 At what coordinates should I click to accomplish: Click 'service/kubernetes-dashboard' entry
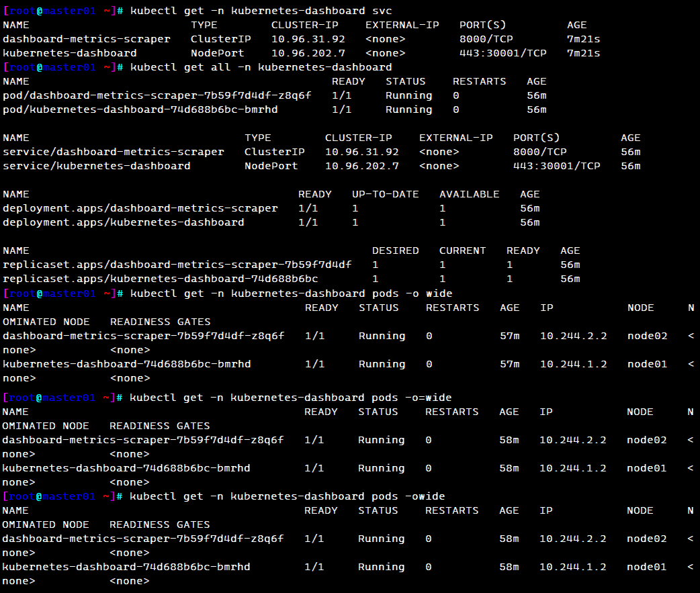[97, 166]
